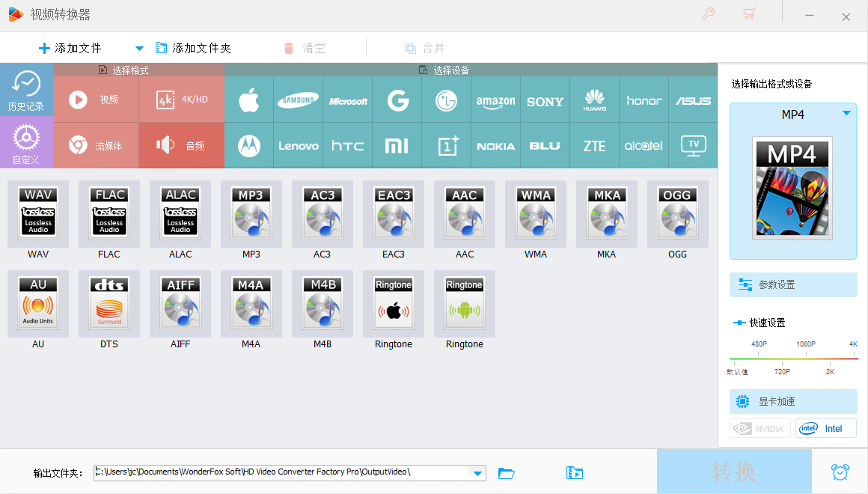This screenshot has height=494, width=868.
Task: Pick the DTS surround format
Action: pyautogui.click(x=109, y=303)
